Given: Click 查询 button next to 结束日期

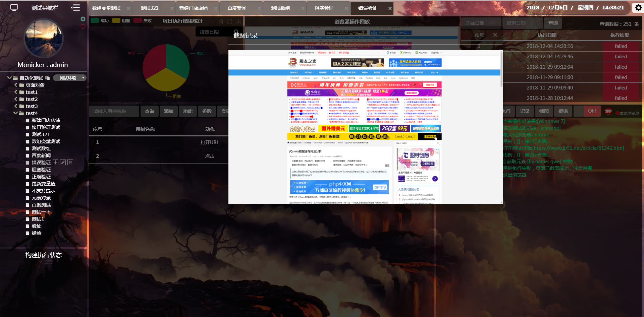Looking at the screenshot, I should 553,23.
